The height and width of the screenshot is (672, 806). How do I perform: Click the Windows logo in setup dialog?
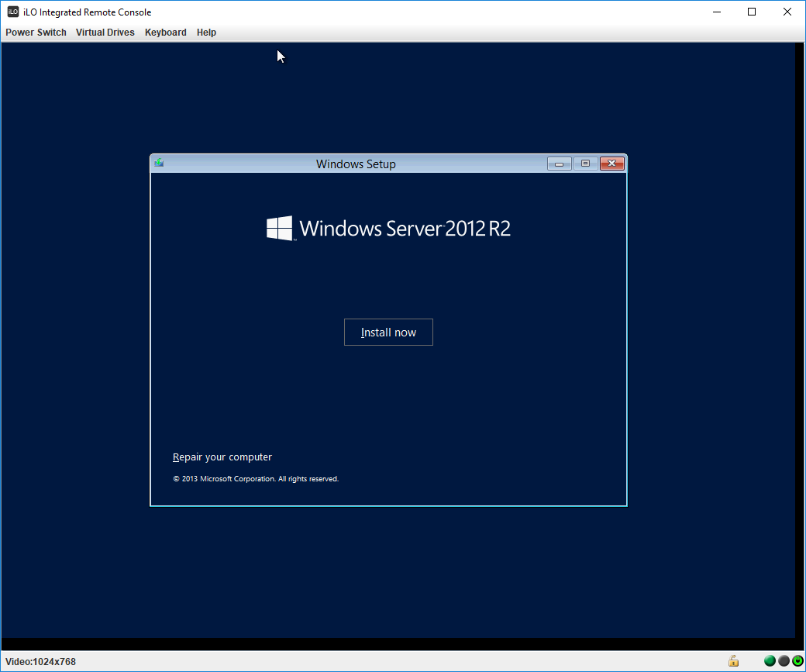279,228
